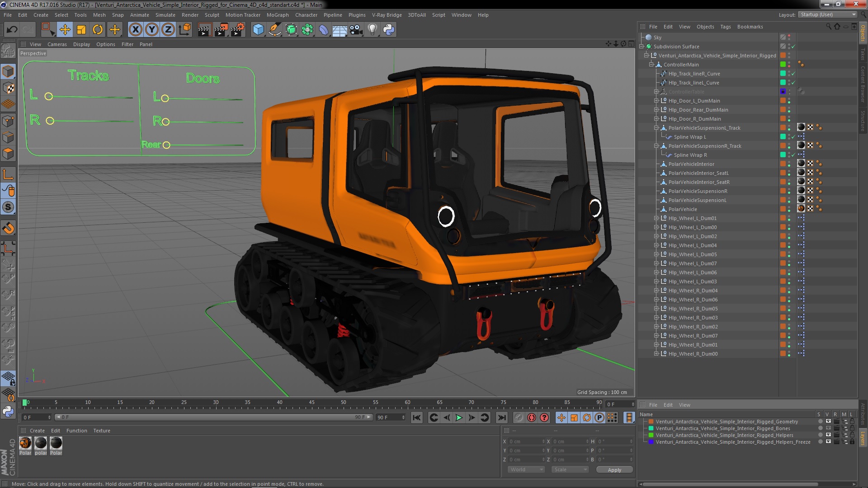The height and width of the screenshot is (488, 868).
Task: Click the Python script icon in toolbar
Action: pyautogui.click(x=389, y=30)
